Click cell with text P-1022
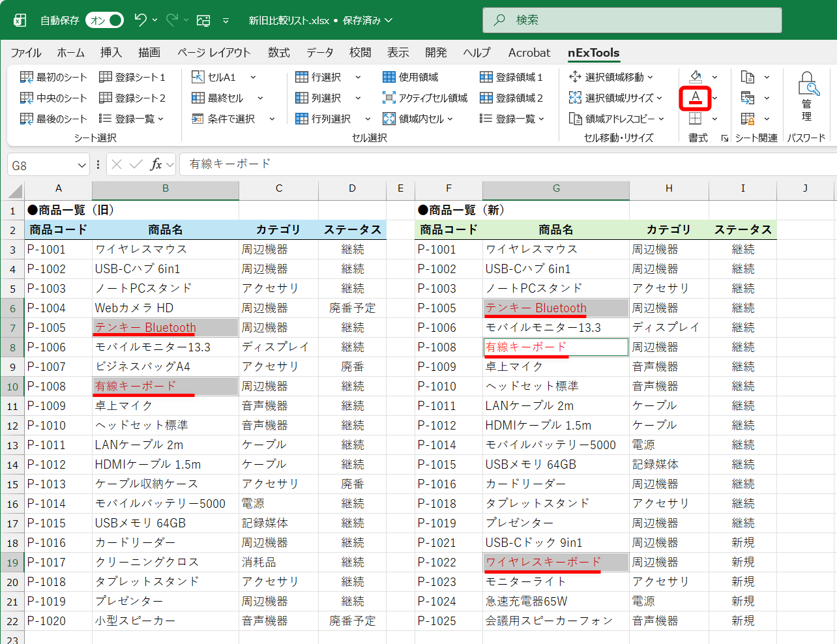The image size is (837, 644). click(x=448, y=562)
